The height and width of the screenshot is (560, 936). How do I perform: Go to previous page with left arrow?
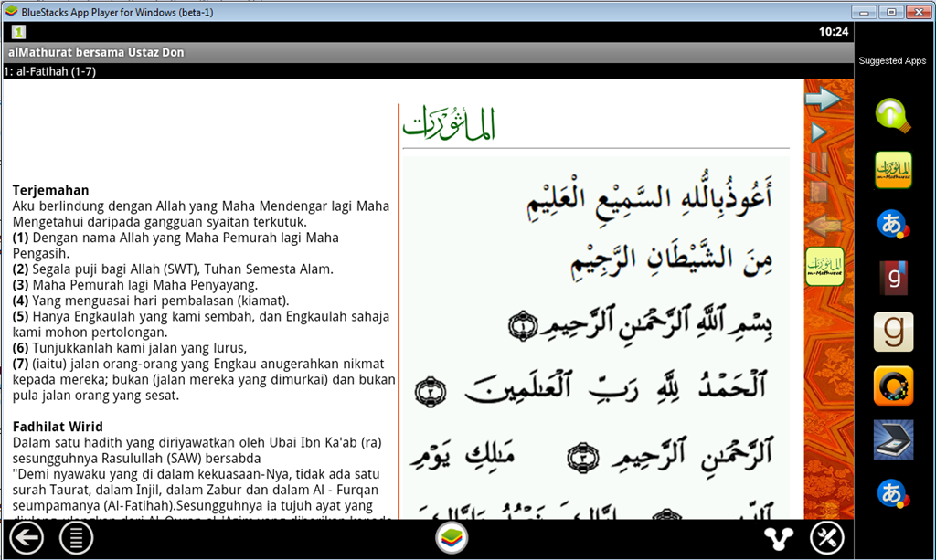[x=824, y=226]
